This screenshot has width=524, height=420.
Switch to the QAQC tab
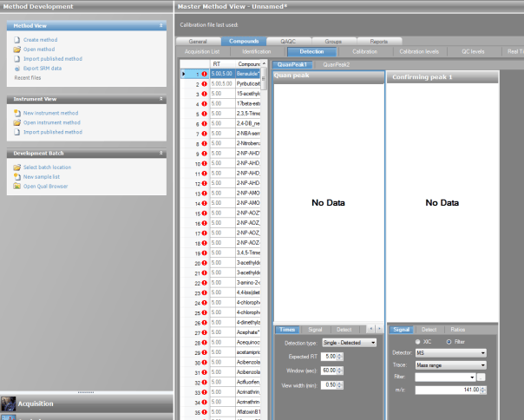pyautogui.click(x=288, y=42)
